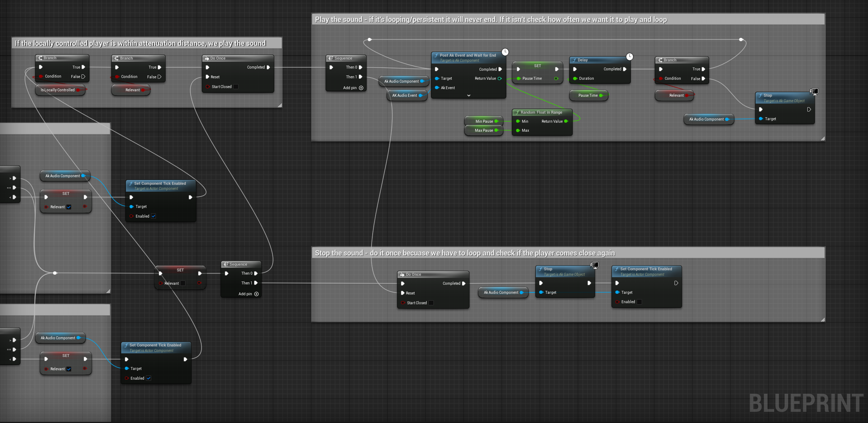868x423 pixels.
Task: Click the reroute knot left of middle SET node
Action: pyautogui.click(x=55, y=273)
